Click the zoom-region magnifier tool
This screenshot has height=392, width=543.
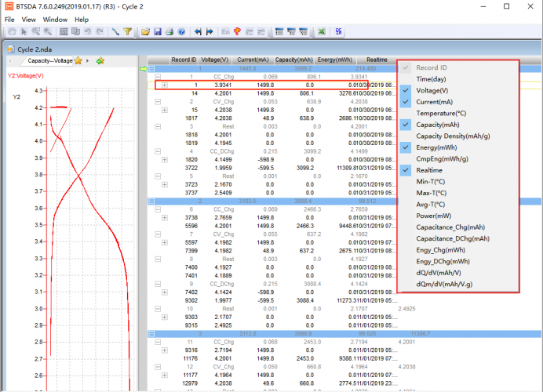tap(35, 32)
